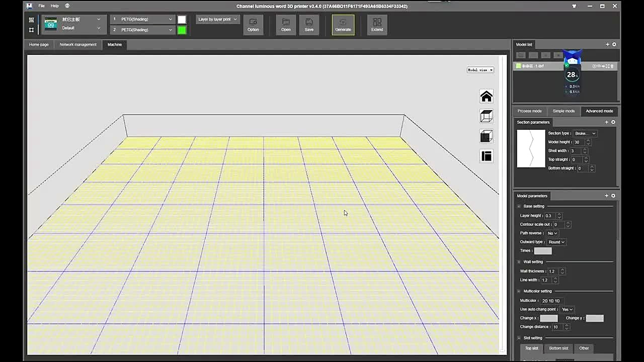This screenshot has height=362, width=644.
Task: Switch to Simple mode tab
Action: [x=563, y=111]
